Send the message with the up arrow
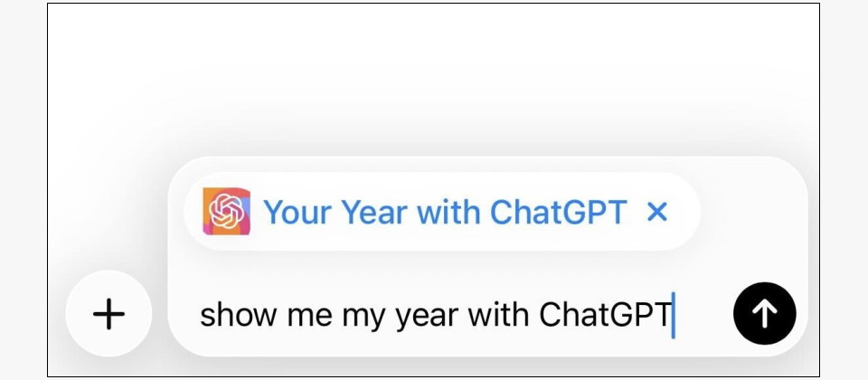The image size is (868, 380). pyautogui.click(x=764, y=313)
